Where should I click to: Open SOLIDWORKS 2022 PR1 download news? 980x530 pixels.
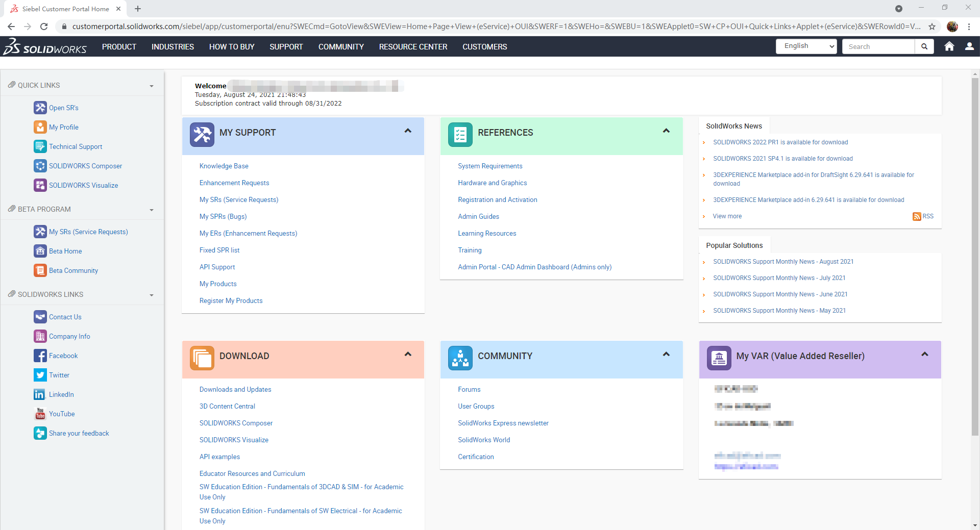pyautogui.click(x=780, y=142)
